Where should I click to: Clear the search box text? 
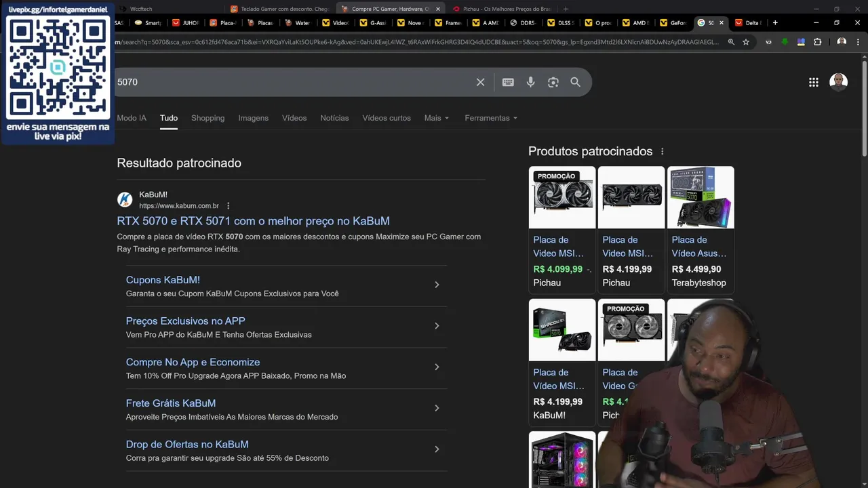[480, 82]
